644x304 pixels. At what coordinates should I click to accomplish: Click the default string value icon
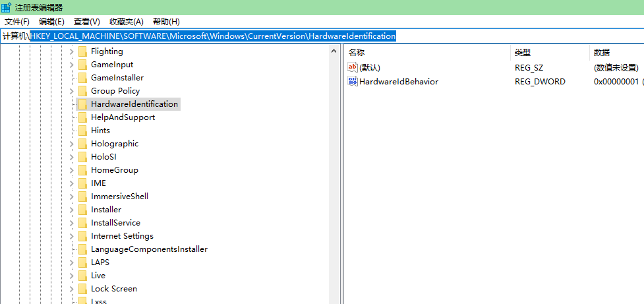coord(352,67)
